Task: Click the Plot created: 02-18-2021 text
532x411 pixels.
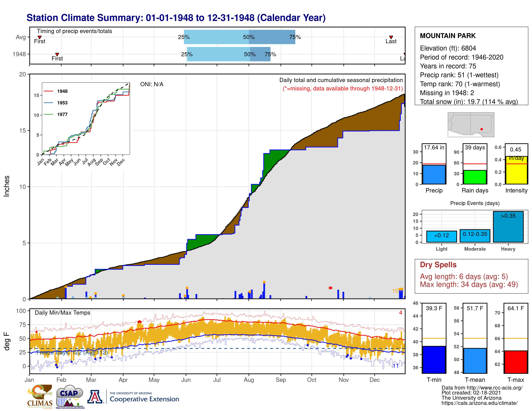Action: [471, 393]
